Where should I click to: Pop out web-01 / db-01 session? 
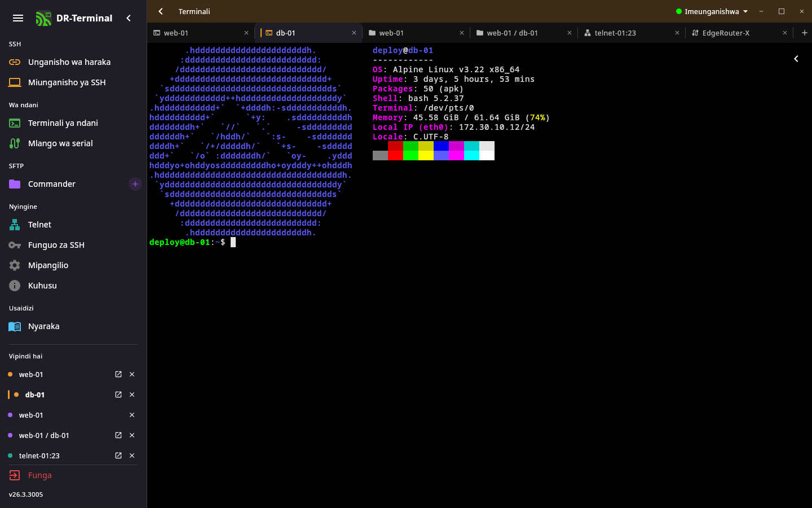click(x=118, y=435)
